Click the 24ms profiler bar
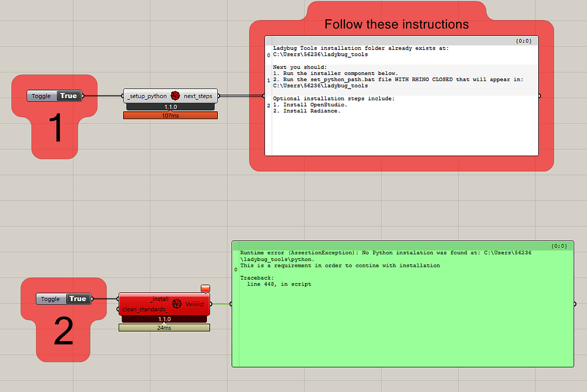This screenshot has height=392, width=587. 164,327
